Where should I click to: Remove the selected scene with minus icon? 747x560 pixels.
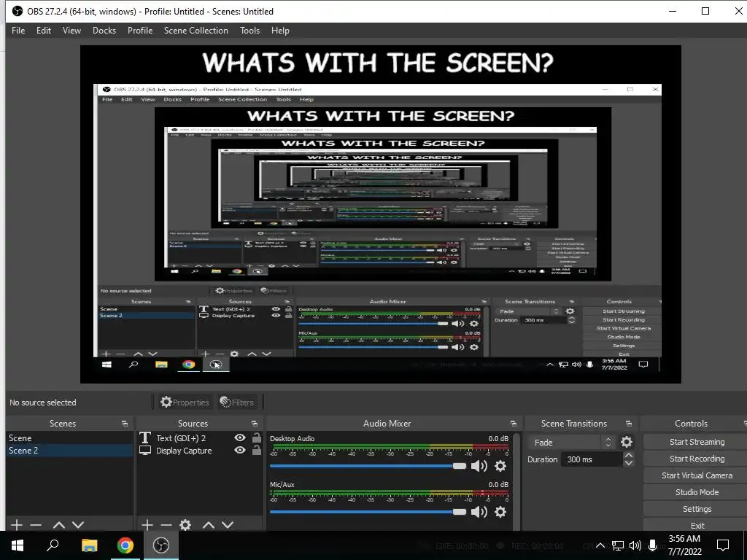tap(36, 525)
